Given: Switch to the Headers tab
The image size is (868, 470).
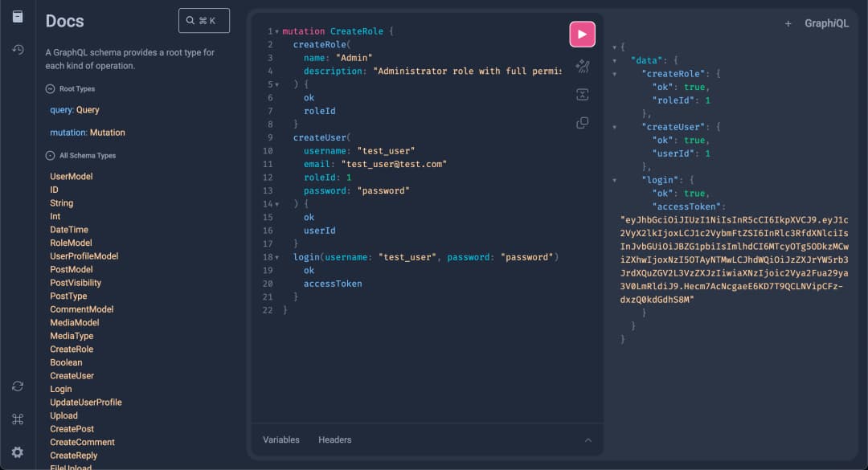Looking at the screenshot, I should (334, 439).
